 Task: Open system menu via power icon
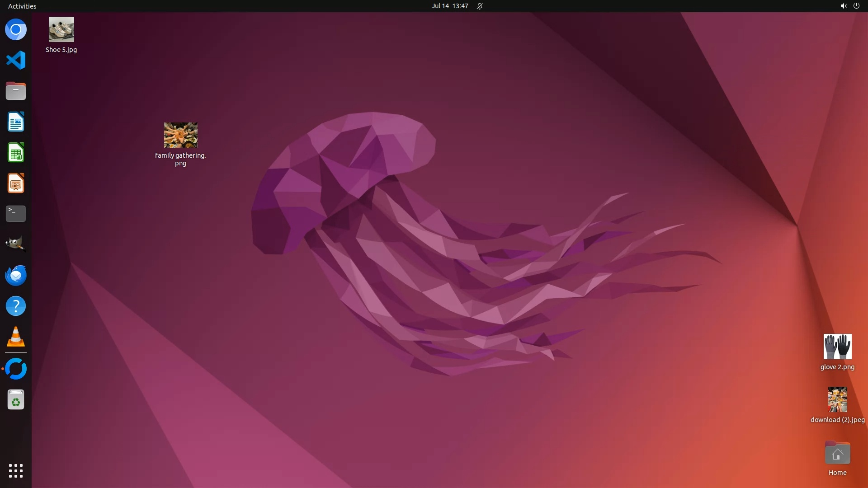(856, 6)
